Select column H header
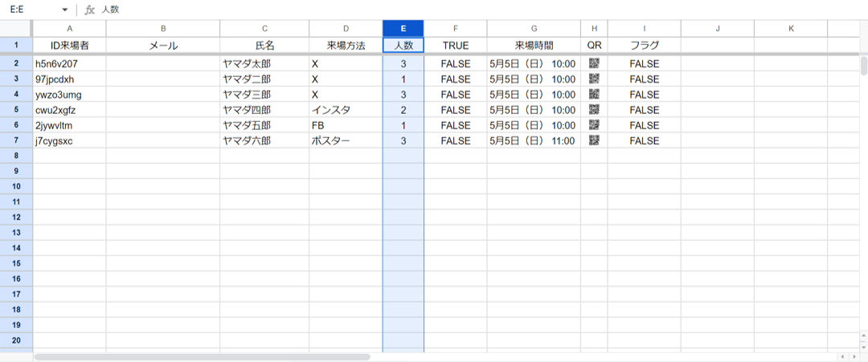Viewport: 868px width, 362px height. click(594, 28)
